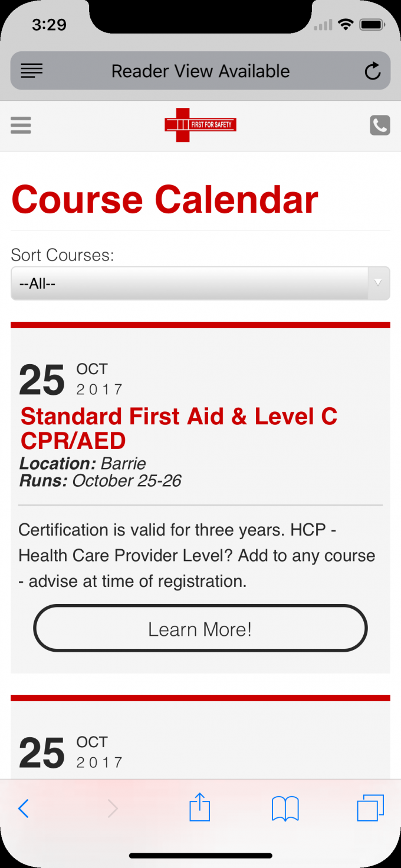Open Safari bookmarks book icon
401x868 pixels.
click(285, 808)
